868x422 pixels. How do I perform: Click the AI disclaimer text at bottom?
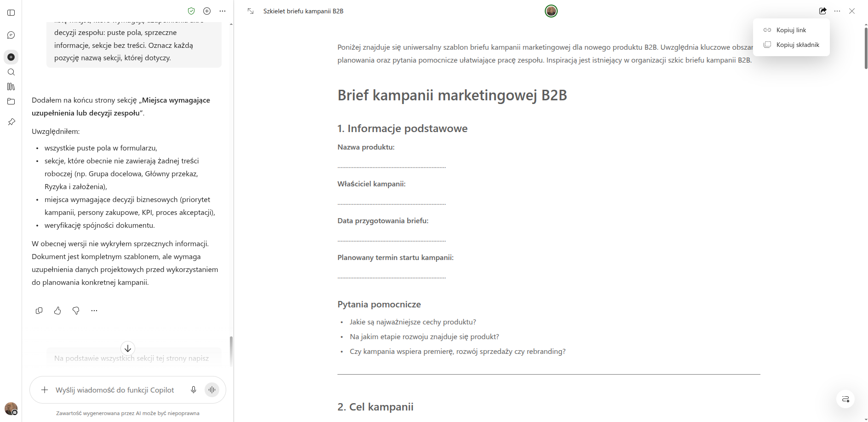pyautogui.click(x=128, y=413)
